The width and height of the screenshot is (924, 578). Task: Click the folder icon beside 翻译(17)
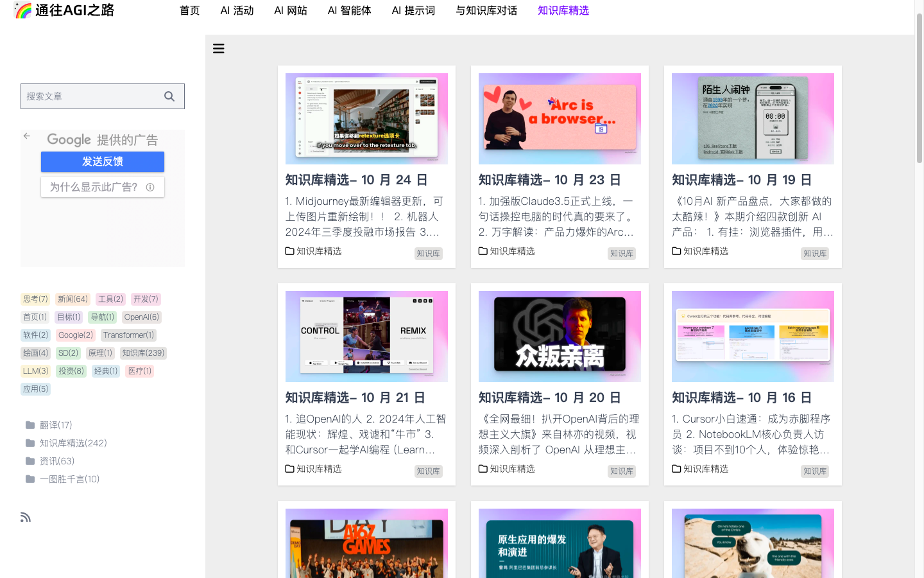point(30,425)
